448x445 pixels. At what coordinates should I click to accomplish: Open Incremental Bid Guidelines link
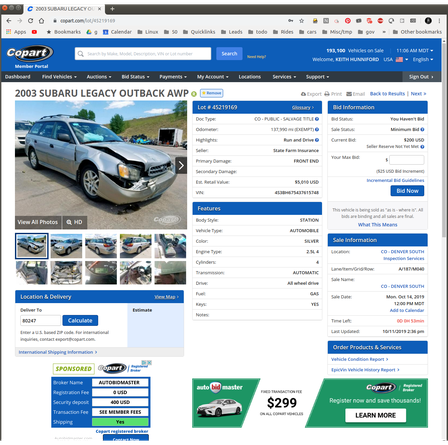click(x=395, y=180)
